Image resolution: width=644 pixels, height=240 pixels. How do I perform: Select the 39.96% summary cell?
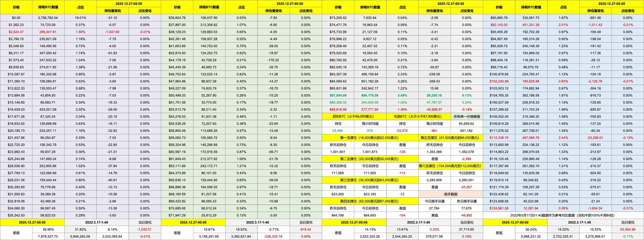(x=48, y=229)
